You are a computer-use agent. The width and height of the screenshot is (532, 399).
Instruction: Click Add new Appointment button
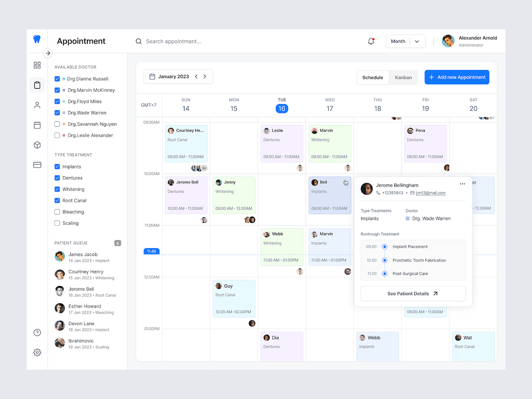coord(457,77)
